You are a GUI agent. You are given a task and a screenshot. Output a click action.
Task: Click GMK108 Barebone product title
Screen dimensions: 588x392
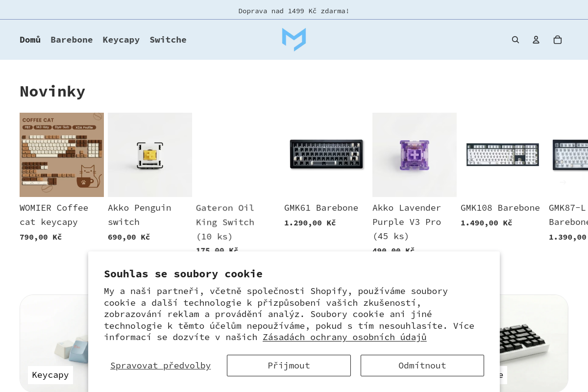tap(500, 208)
